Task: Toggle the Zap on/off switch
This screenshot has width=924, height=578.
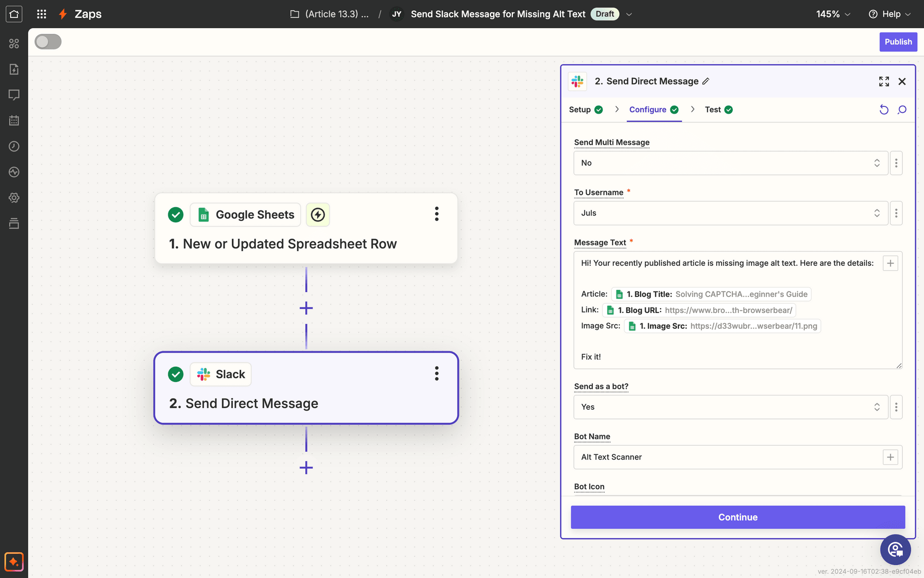Action: (47, 41)
